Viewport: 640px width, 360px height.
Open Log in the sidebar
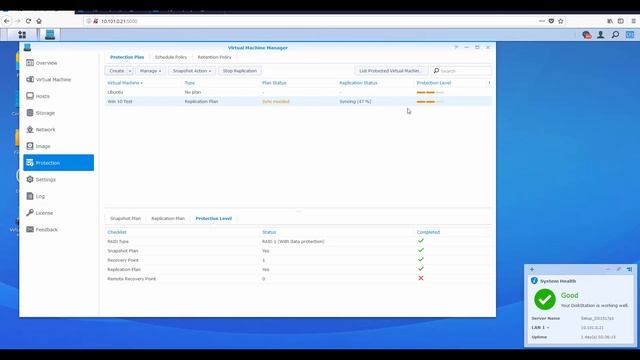pos(58,196)
